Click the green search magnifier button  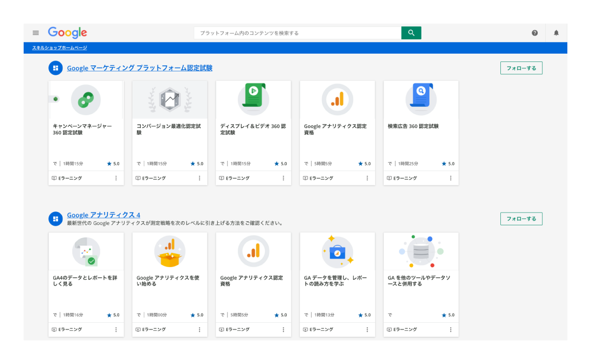(x=411, y=32)
